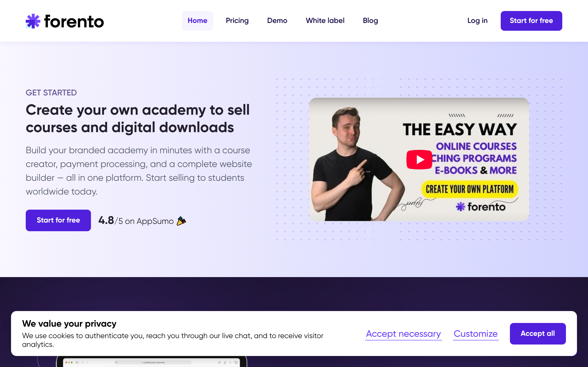Visit the Blog

click(370, 21)
